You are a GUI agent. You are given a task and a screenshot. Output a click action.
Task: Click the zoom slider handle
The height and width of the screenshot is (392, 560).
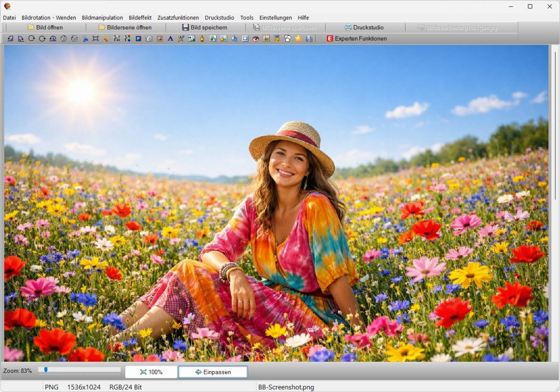(x=46, y=370)
